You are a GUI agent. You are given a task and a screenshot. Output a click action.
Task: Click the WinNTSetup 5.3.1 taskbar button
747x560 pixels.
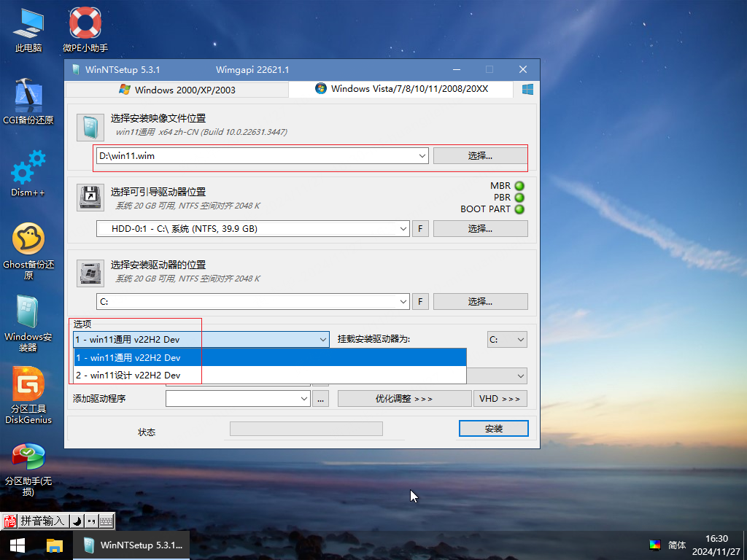tap(131, 545)
